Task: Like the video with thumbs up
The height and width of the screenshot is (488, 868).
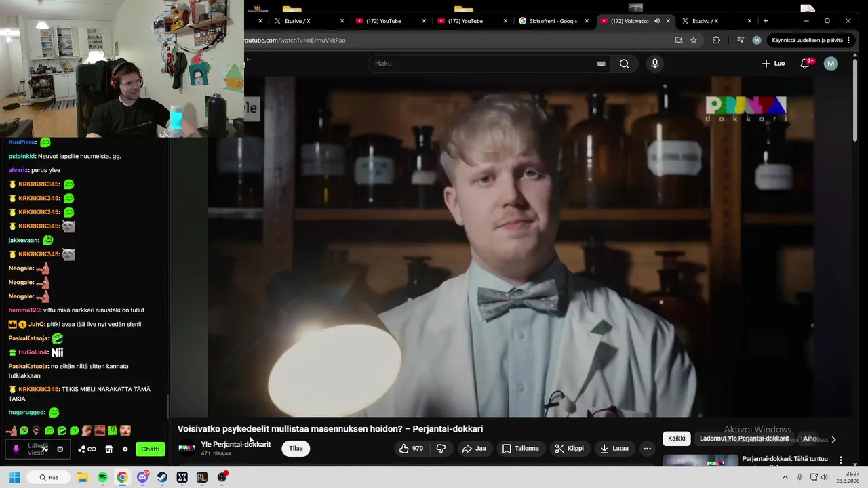Action: click(411, 449)
